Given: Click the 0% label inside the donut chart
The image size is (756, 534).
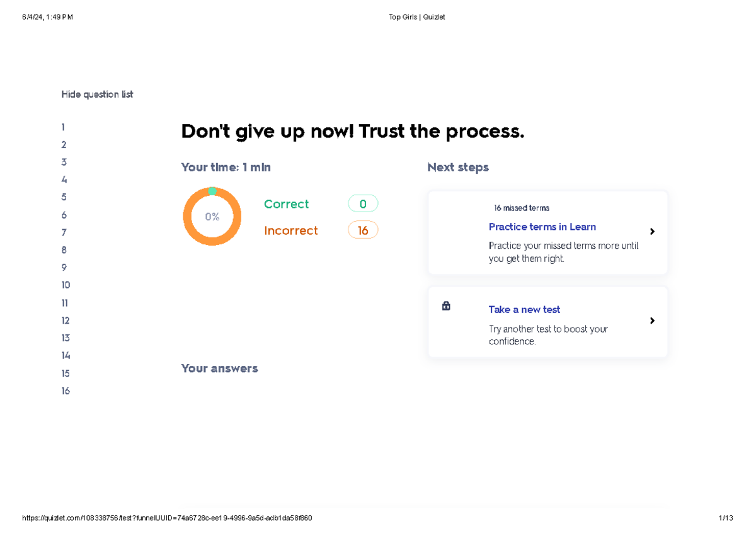Looking at the screenshot, I should pyautogui.click(x=212, y=216).
